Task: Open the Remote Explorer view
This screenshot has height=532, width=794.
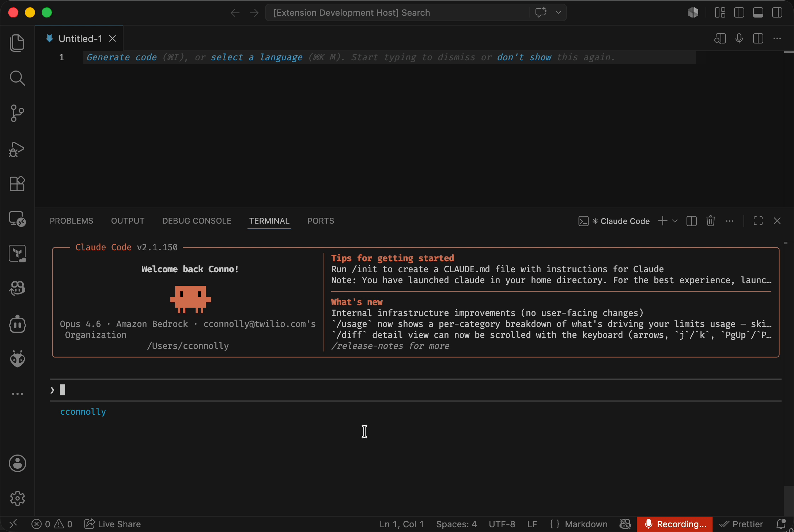Action: pyautogui.click(x=17, y=219)
